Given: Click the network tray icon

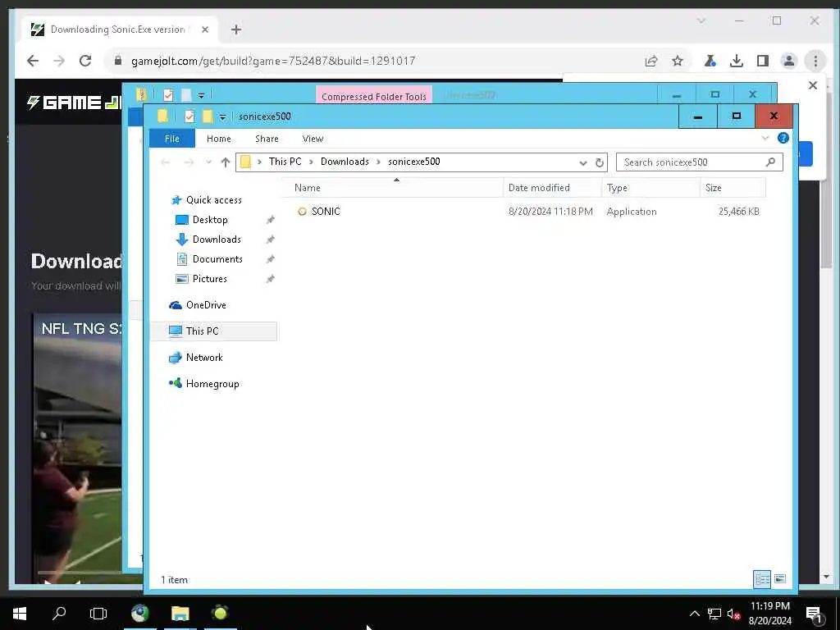Looking at the screenshot, I should tap(714, 614).
